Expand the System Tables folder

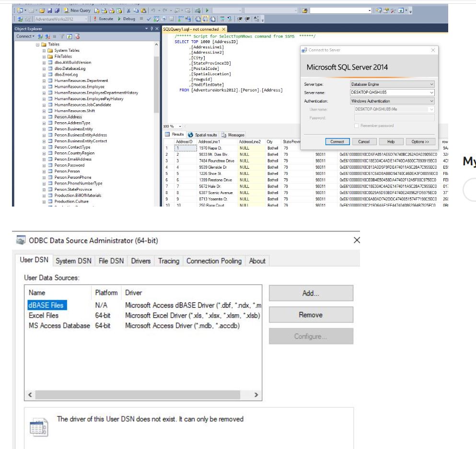pyautogui.click(x=44, y=51)
